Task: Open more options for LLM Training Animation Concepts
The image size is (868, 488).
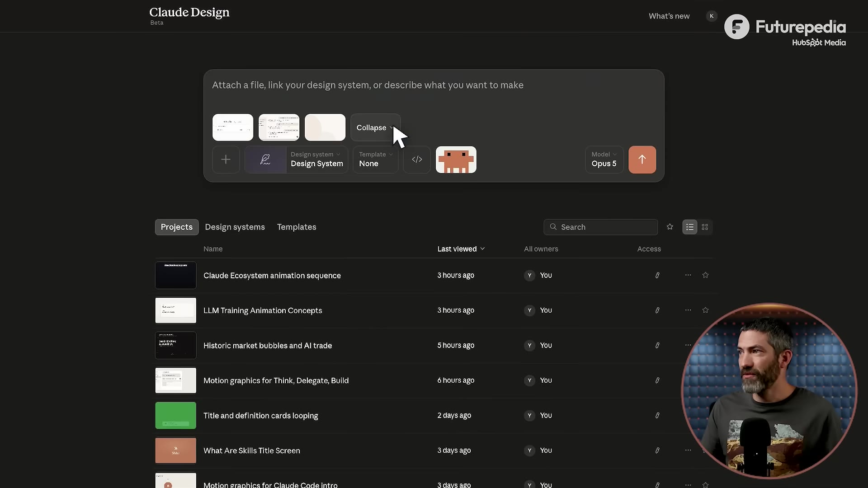Action: click(688, 310)
